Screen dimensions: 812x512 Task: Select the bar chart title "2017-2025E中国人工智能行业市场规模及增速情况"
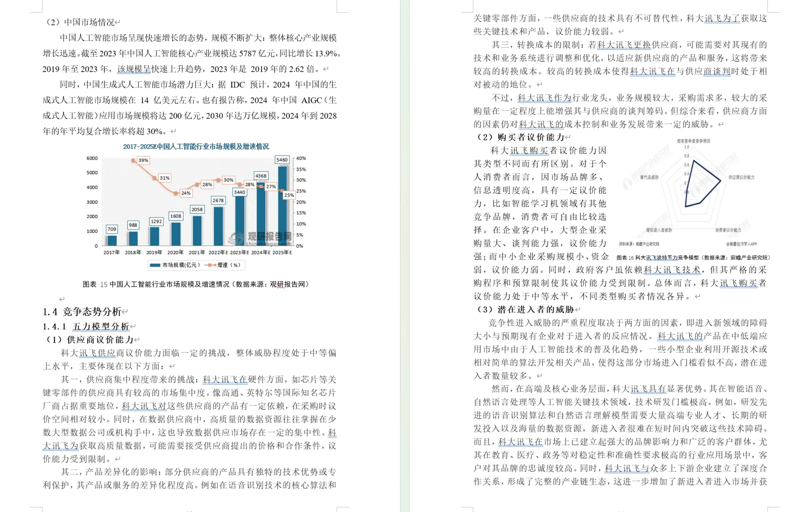click(196, 146)
